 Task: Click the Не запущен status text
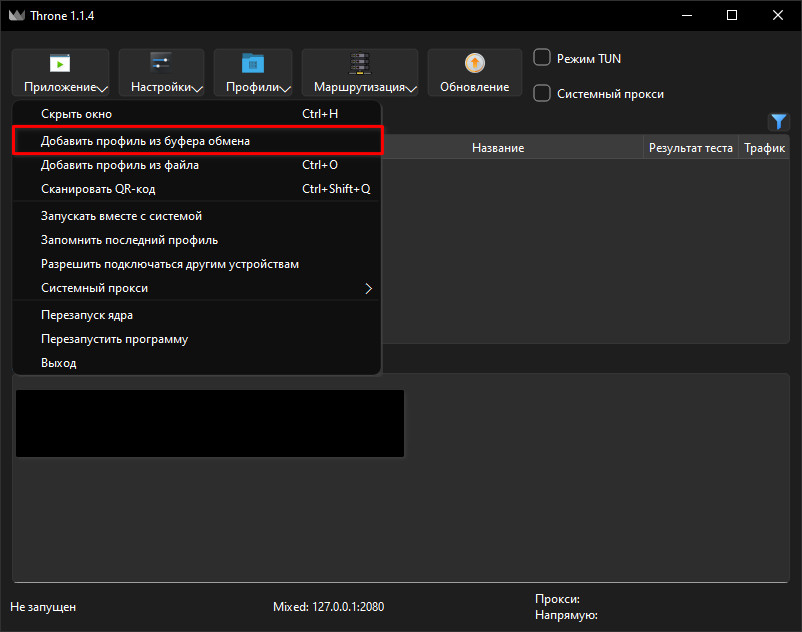(43, 607)
